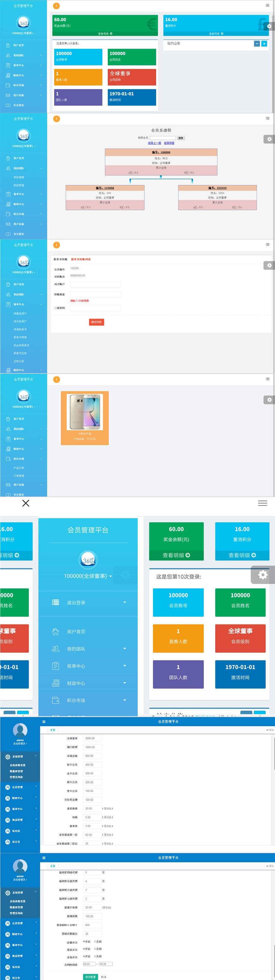Minimize the 站内公告 panel with the dash icon
Viewport: 275px width, 980px height.
click(257, 44)
